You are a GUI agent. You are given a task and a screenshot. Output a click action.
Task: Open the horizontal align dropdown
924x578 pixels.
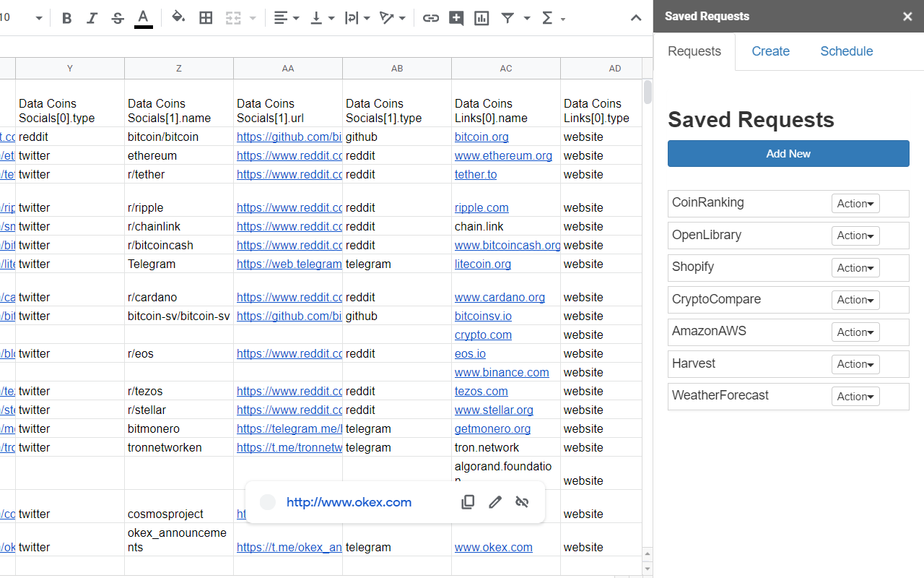click(x=287, y=18)
